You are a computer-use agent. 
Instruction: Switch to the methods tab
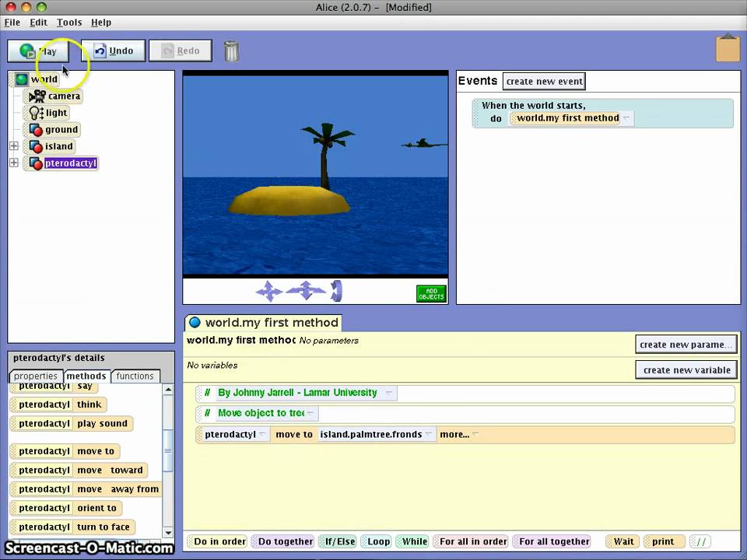pyautogui.click(x=86, y=376)
